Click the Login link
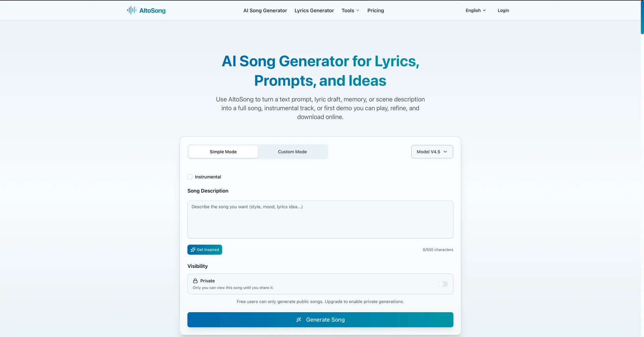The width and height of the screenshot is (644, 337). (x=503, y=10)
